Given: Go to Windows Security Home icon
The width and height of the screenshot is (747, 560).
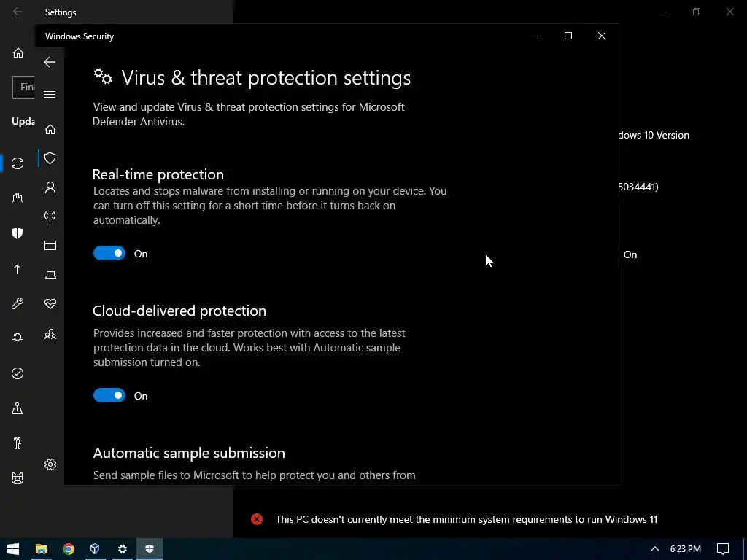Looking at the screenshot, I should (50, 130).
